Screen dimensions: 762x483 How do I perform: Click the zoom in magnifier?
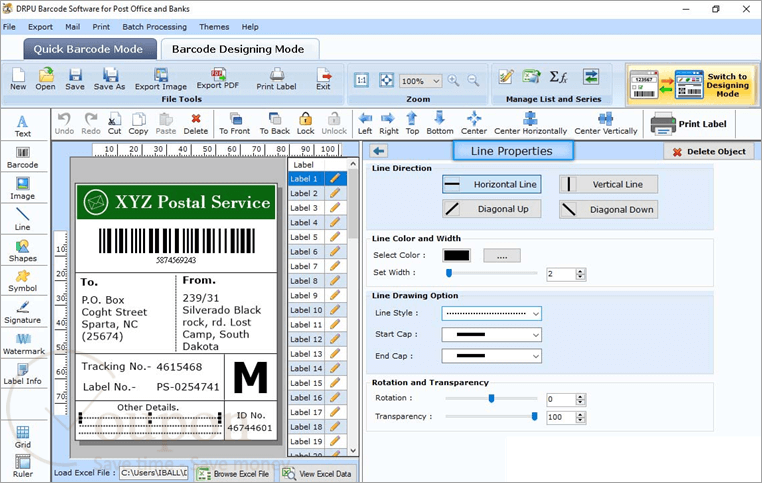[x=453, y=80]
